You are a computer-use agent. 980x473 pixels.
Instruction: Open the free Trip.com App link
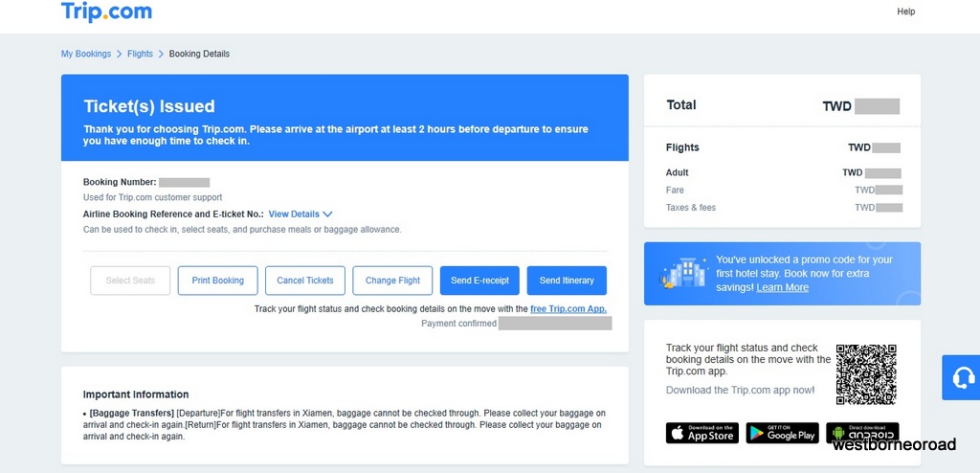tap(568, 309)
